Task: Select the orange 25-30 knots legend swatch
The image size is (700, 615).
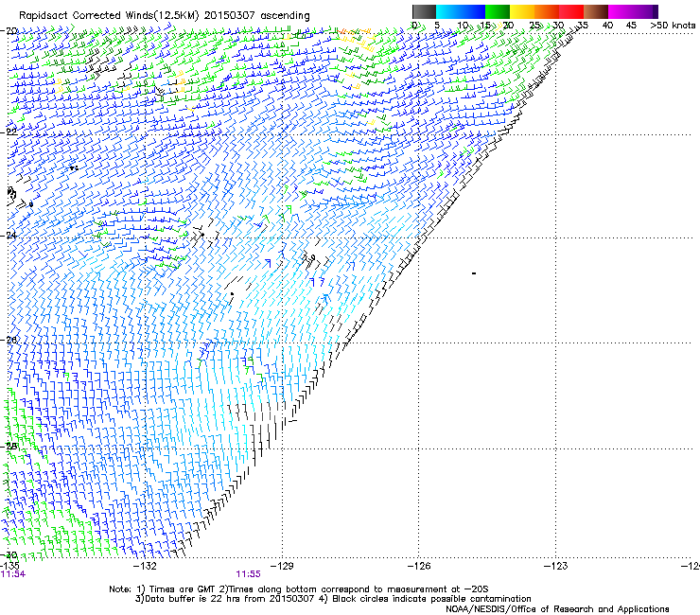Action: (x=547, y=11)
